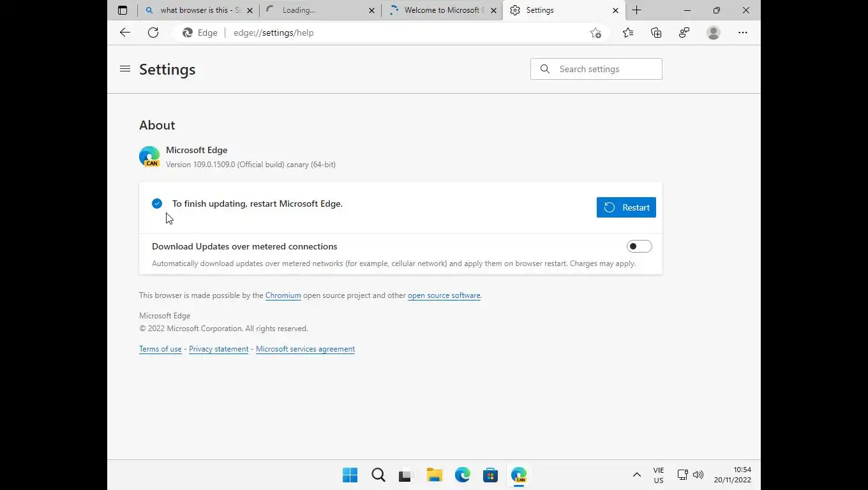Open the volume speaker tray icon

[x=698, y=475]
